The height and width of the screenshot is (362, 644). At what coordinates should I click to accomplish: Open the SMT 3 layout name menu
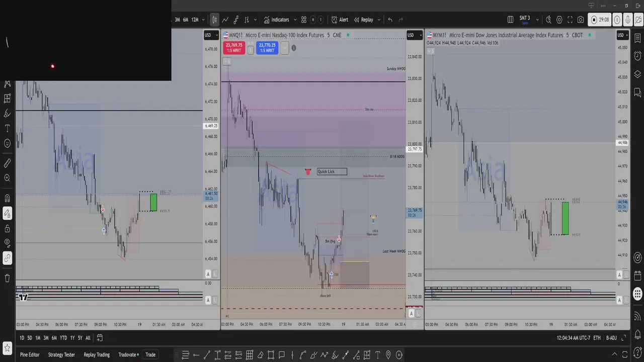click(x=525, y=20)
